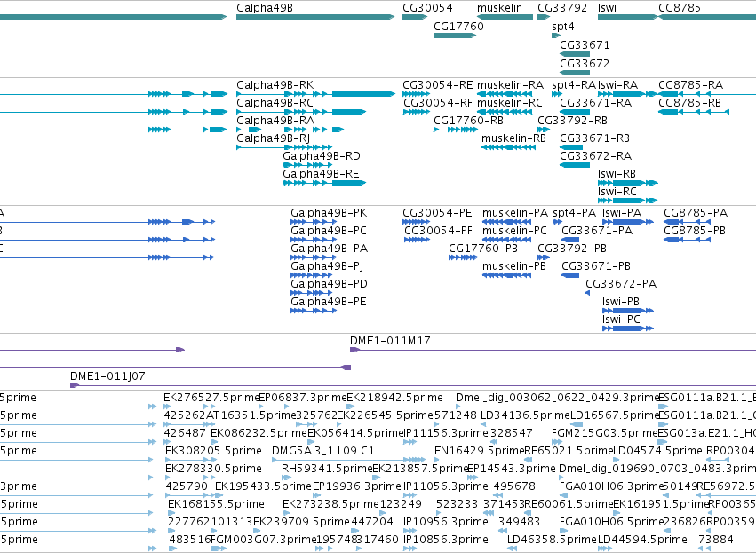
Task: Select the LD46358.5prime EST label
Action: (x=552, y=540)
